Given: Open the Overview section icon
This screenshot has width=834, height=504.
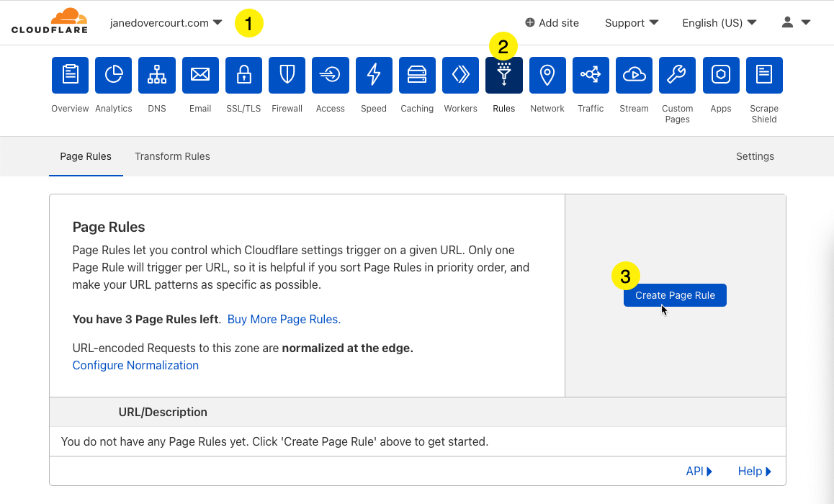Looking at the screenshot, I should click(x=70, y=75).
